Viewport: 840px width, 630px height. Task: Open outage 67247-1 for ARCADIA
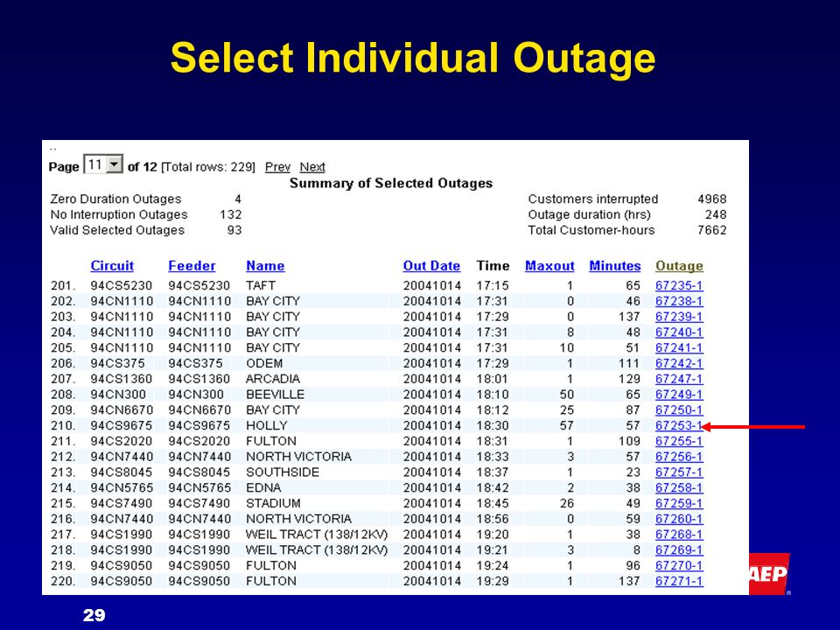pyautogui.click(x=679, y=379)
